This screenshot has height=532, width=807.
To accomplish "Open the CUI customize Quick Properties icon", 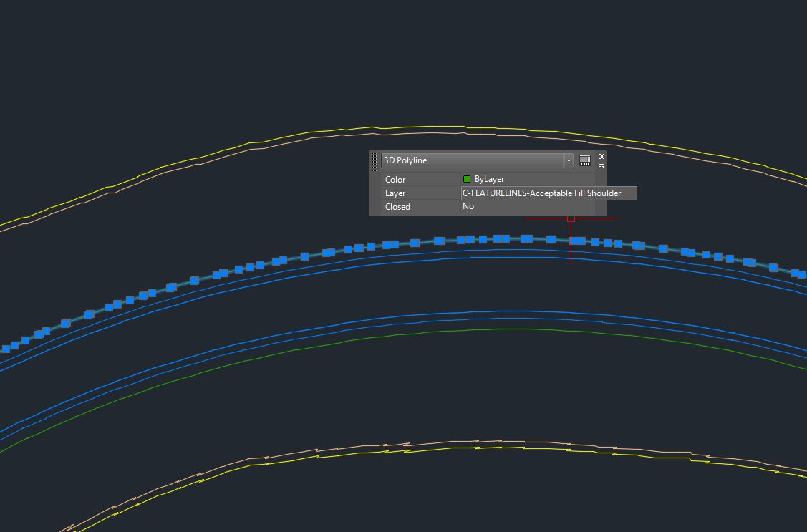I will point(584,160).
